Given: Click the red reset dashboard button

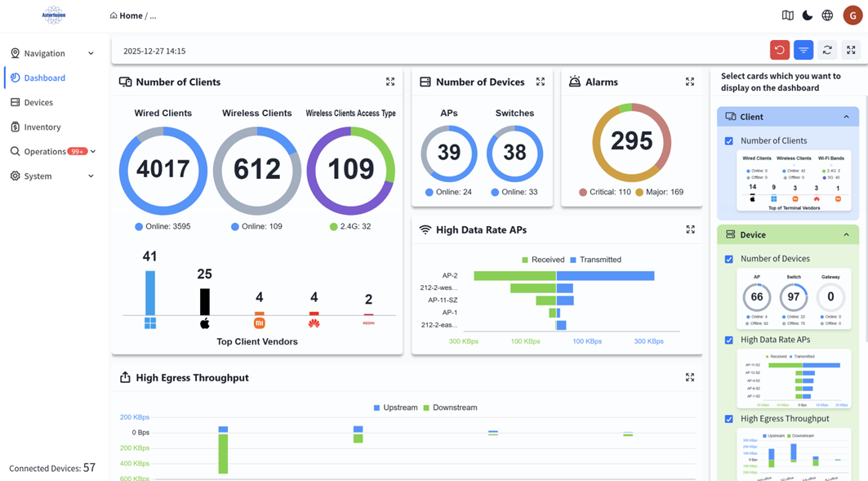Looking at the screenshot, I should tap(780, 50).
